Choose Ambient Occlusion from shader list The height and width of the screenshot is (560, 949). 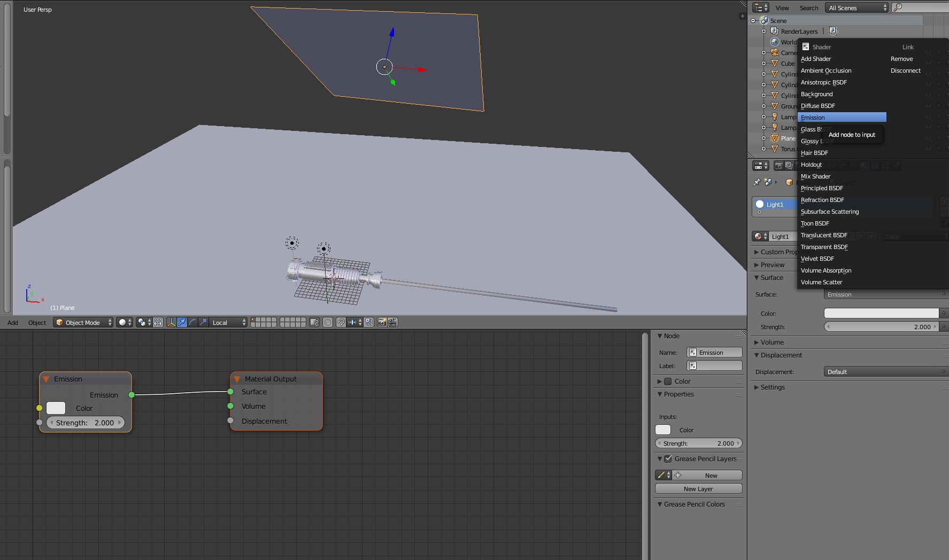(842, 71)
